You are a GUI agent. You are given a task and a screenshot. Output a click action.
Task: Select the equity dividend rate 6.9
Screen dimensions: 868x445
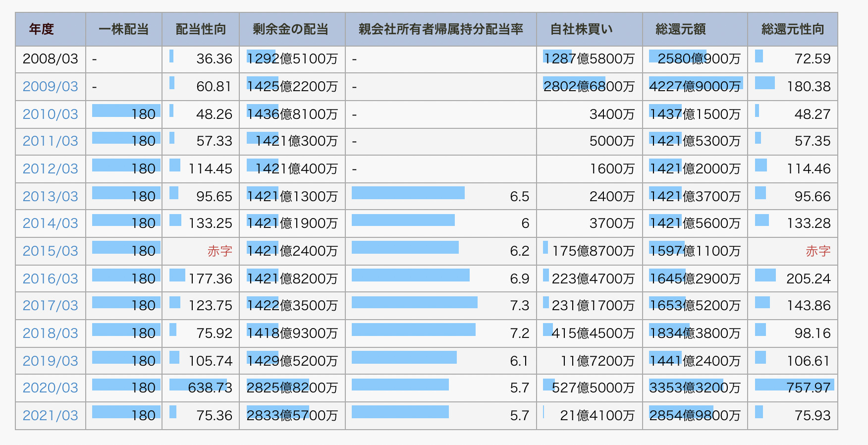point(520,279)
